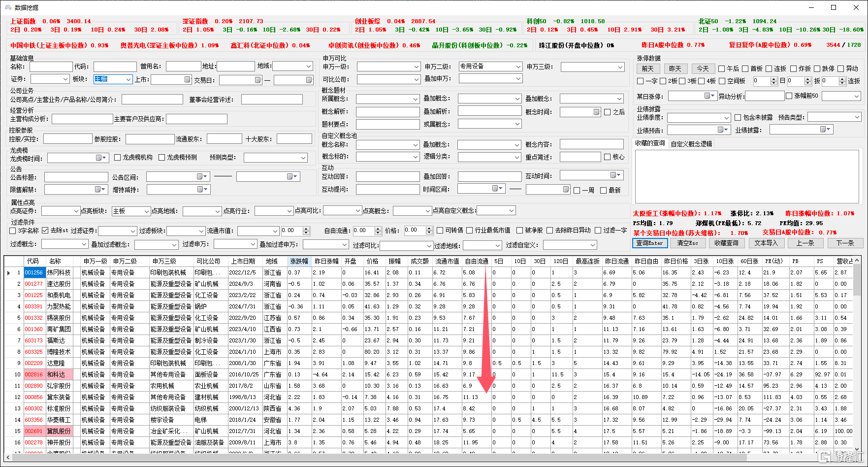Expand the 申万一级 dropdown
This screenshot has height=467, width=868.
click(x=416, y=67)
